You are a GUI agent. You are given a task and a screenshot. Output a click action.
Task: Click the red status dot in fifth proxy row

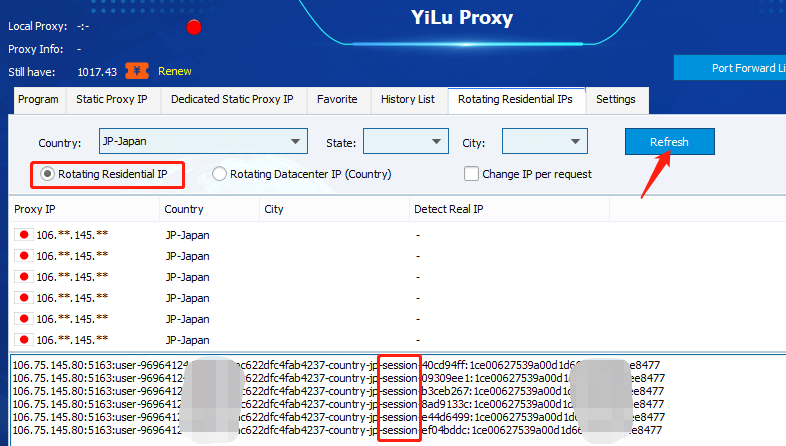point(24,319)
